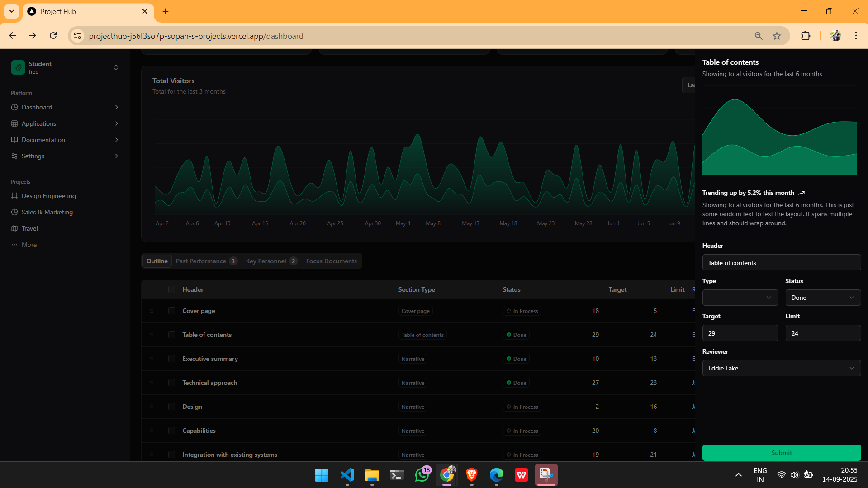Open the Executive summary header link
Screen dimensions: 868x488
coord(210,359)
